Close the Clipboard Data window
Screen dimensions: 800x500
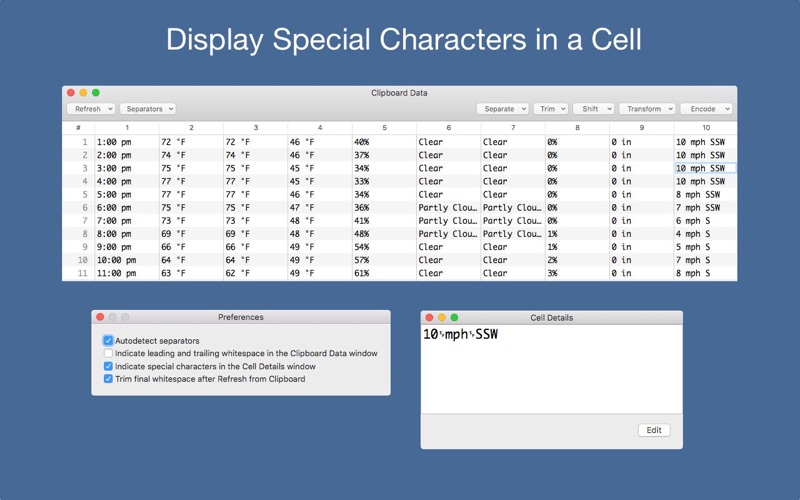click(x=71, y=92)
